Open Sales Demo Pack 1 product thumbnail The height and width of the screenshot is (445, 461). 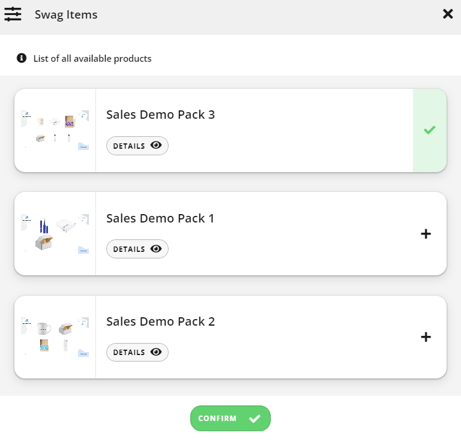click(x=55, y=234)
